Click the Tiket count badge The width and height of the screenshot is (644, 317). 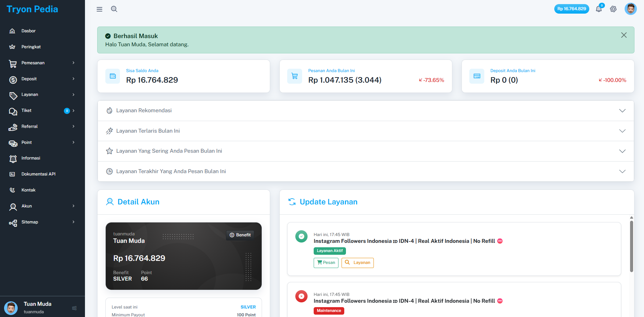(x=67, y=111)
